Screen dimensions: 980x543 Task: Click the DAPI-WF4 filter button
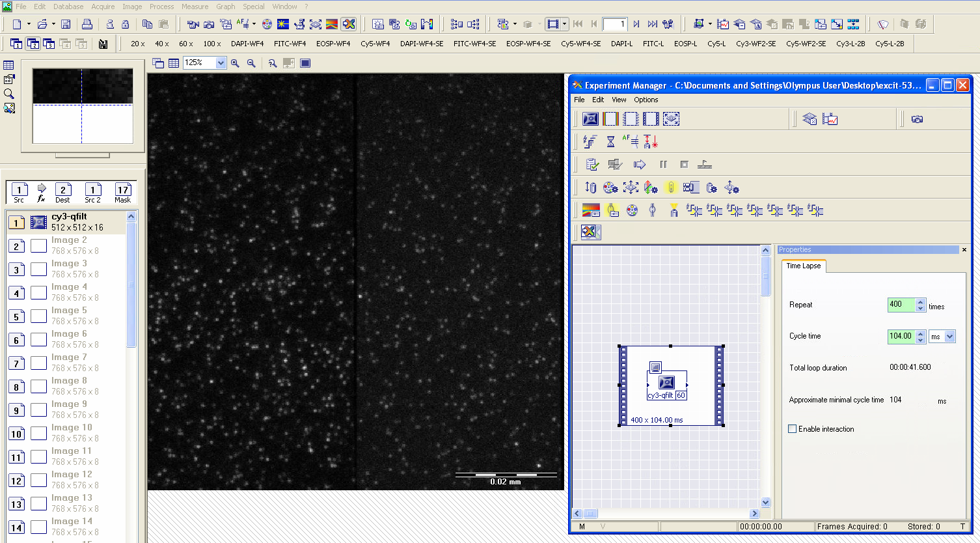click(x=247, y=44)
